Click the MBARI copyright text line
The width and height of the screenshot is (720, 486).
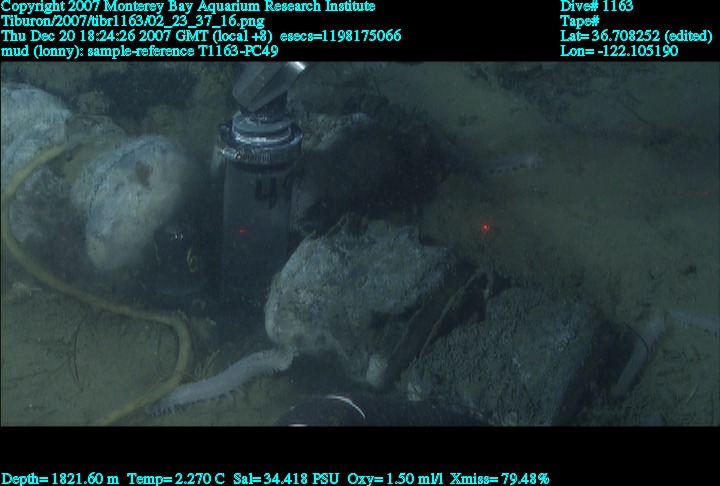point(188,7)
